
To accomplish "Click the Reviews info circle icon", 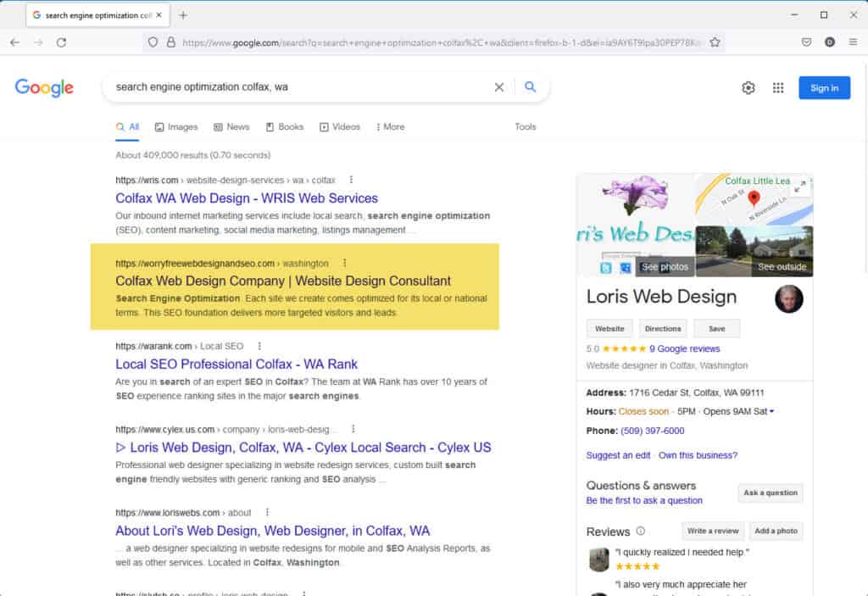I will tap(641, 531).
